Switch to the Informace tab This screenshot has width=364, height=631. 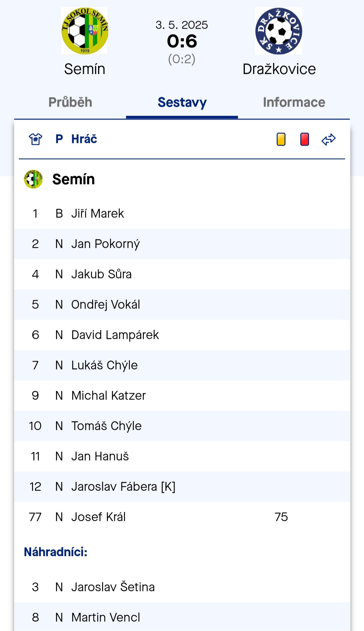point(294,102)
